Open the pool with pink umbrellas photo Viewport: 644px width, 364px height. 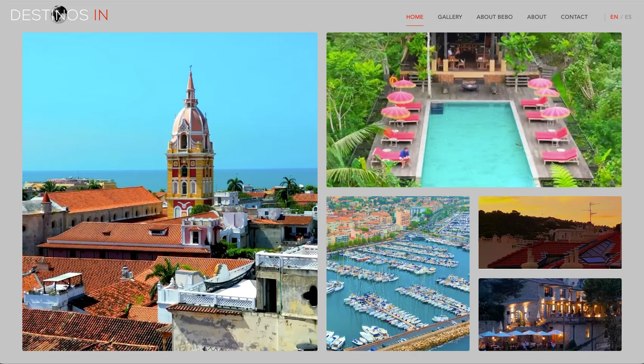(474, 110)
